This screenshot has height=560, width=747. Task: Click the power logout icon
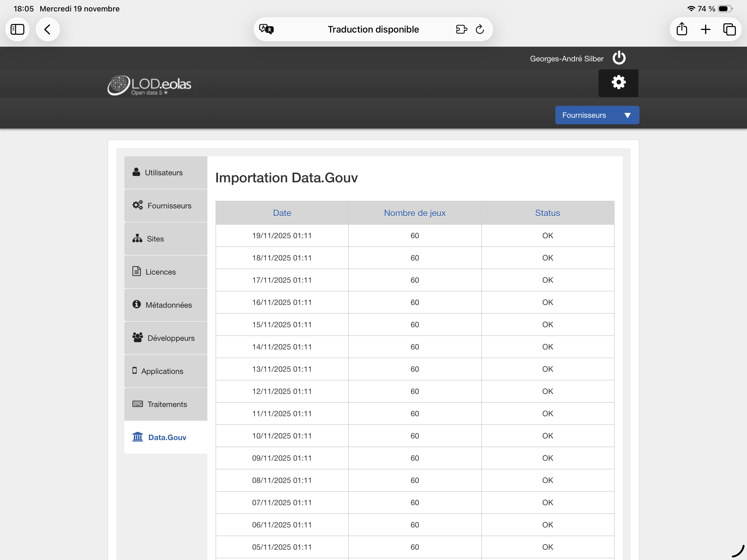pyautogui.click(x=619, y=58)
